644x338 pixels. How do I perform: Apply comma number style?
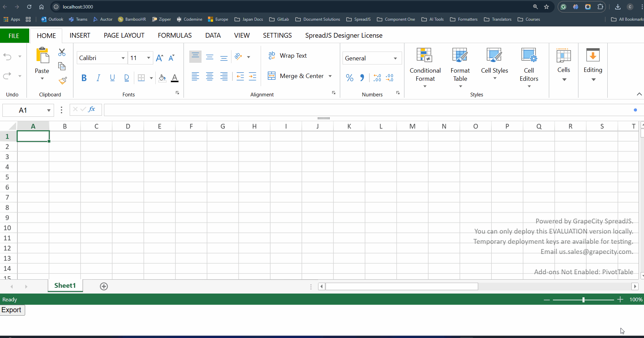click(362, 78)
